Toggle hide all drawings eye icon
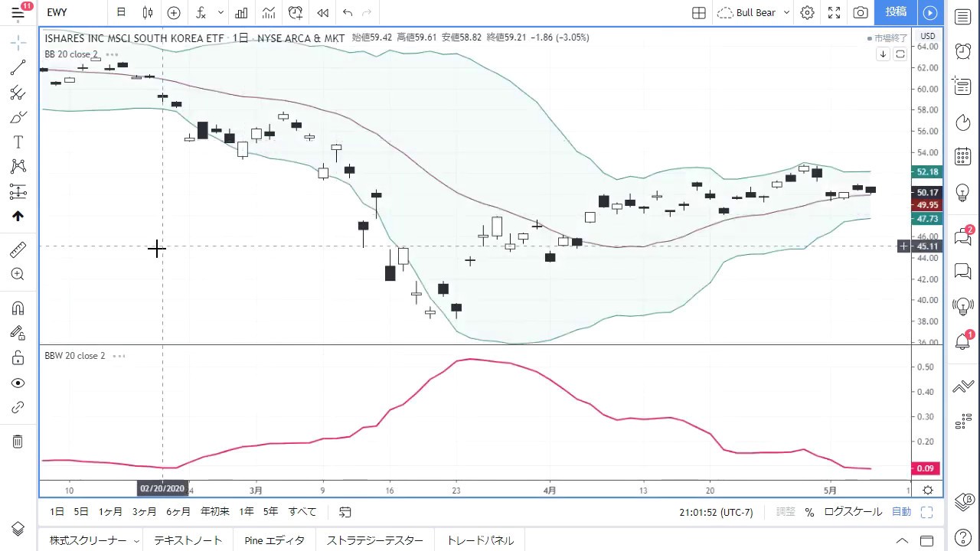The height and width of the screenshot is (551, 980). tap(18, 383)
